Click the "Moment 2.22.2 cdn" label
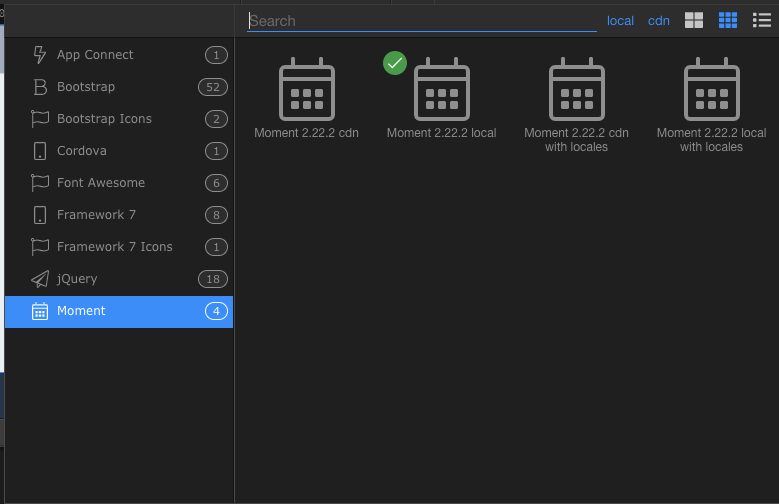This screenshot has height=504, width=779. pyautogui.click(x=307, y=133)
